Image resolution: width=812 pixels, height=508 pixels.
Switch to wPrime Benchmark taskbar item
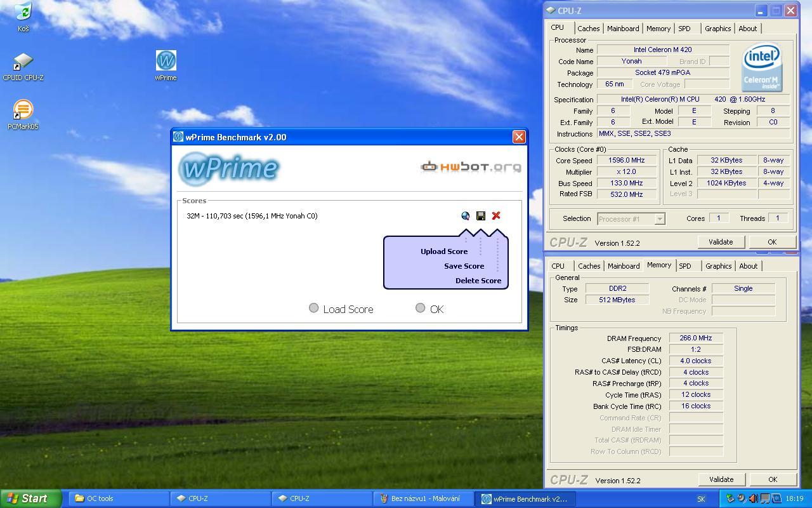525,498
